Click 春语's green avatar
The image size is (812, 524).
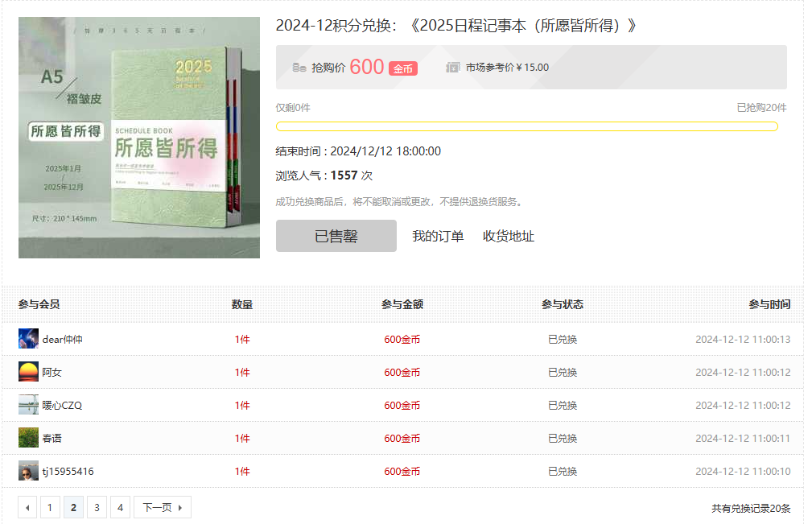28,438
